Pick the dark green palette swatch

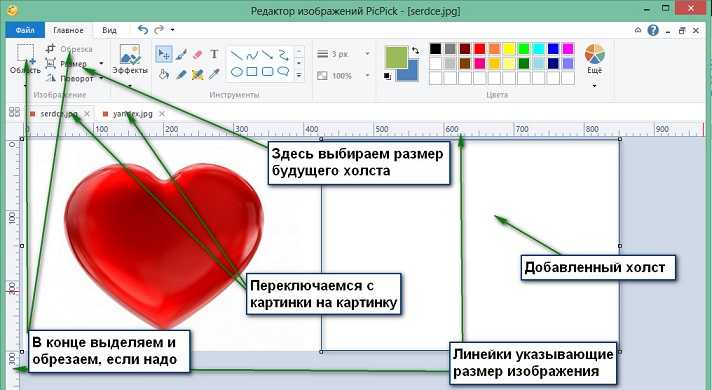click(x=524, y=64)
